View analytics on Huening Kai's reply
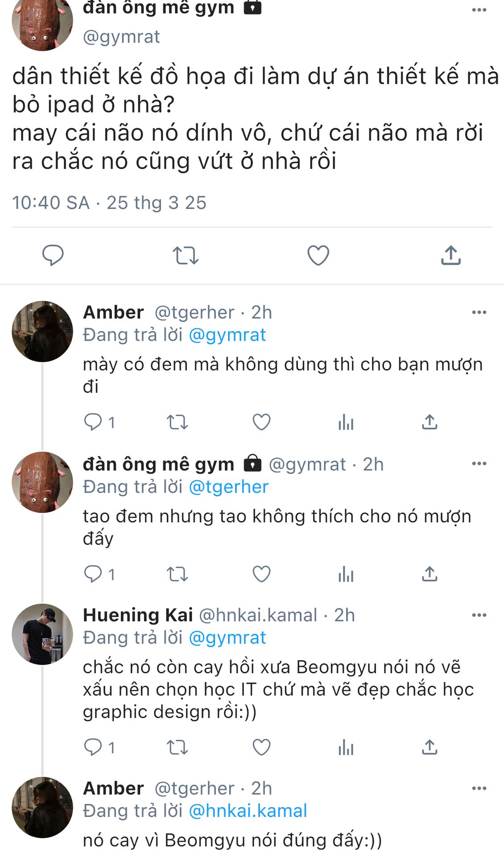Image resolution: width=504 pixels, height=857 pixels. 346,747
